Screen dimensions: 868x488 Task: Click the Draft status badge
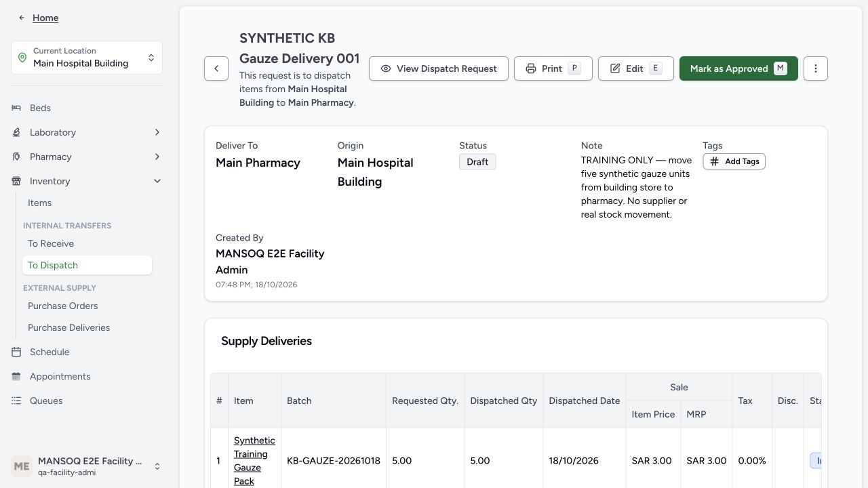pos(477,162)
